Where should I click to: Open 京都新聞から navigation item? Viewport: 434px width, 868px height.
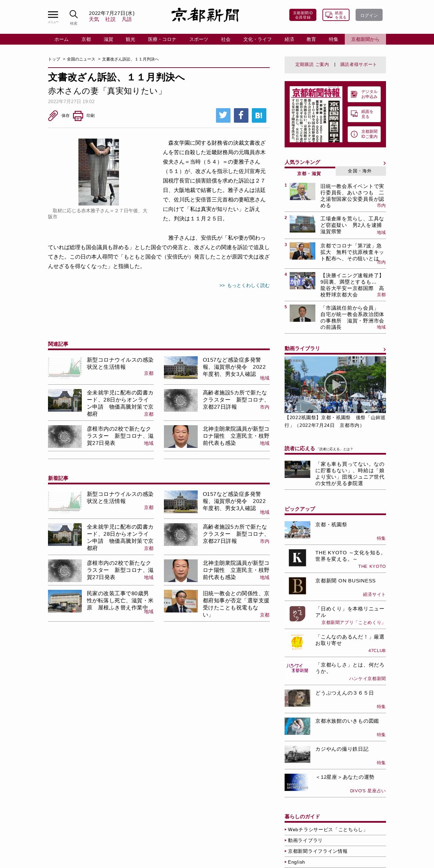pyautogui.click(x=365, y=39)
